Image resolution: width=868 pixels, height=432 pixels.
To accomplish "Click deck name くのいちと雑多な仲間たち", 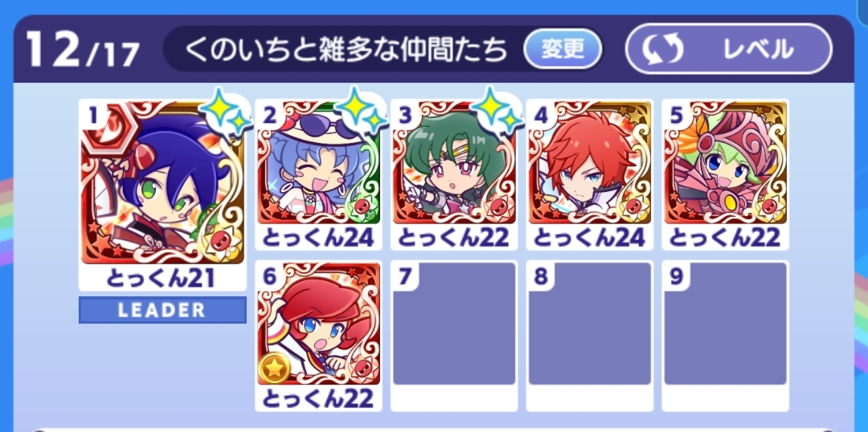I will [346, 50].
